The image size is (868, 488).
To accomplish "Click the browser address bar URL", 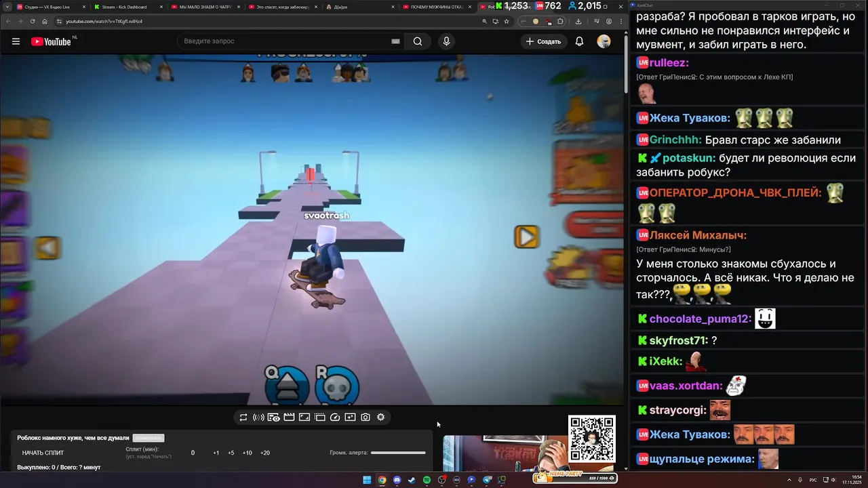I will click(104, 21).
